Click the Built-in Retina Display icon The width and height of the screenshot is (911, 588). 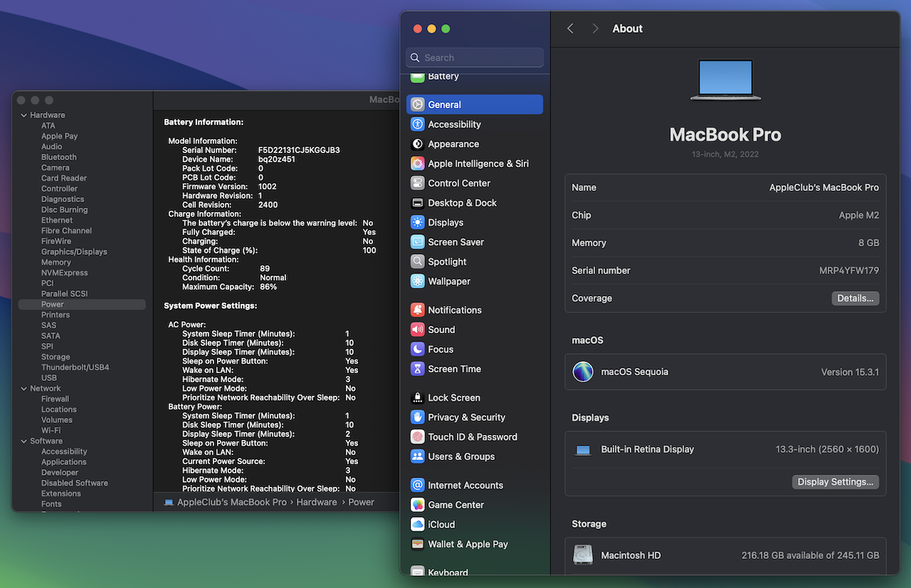(x=584, y=450)
